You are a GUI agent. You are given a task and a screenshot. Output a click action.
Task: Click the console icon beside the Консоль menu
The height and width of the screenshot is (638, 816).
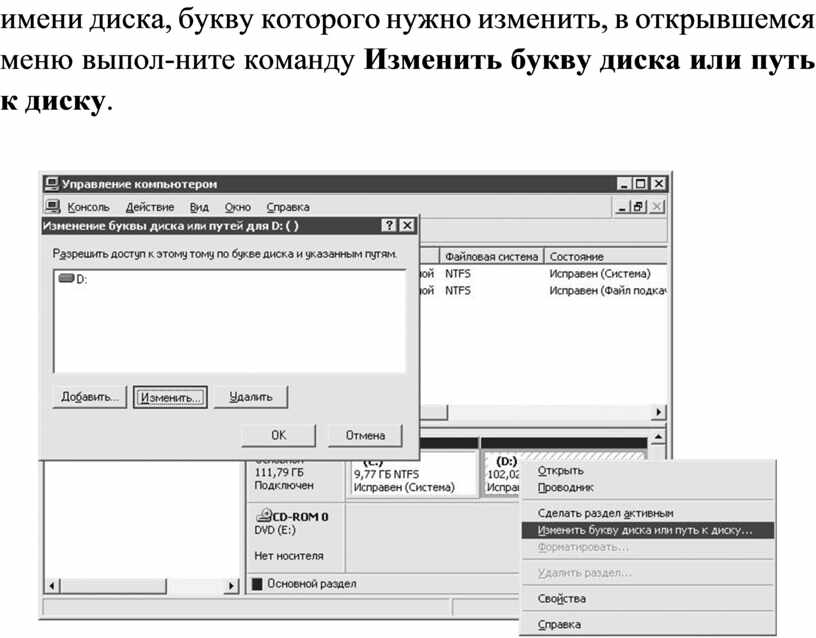[x=53, y=206]
